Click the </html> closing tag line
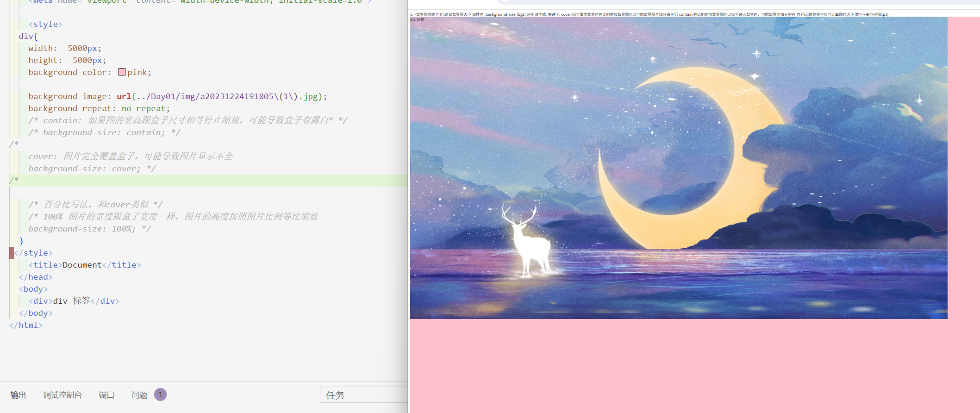 pos(26,325)
